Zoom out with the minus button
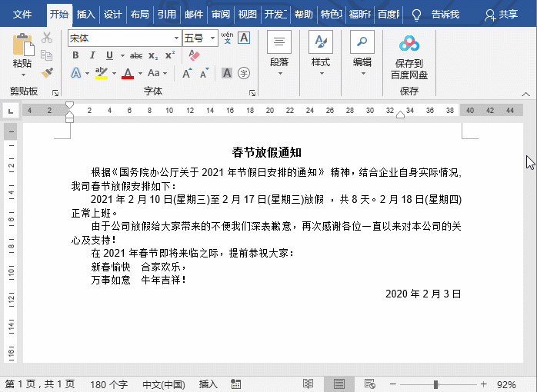The height and width of the screenshot is (392, 537). tap(393, 384)
